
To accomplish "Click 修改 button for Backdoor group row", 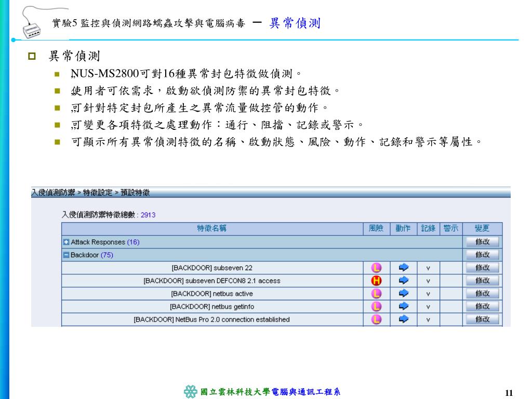I will click(x=482, y=255).
